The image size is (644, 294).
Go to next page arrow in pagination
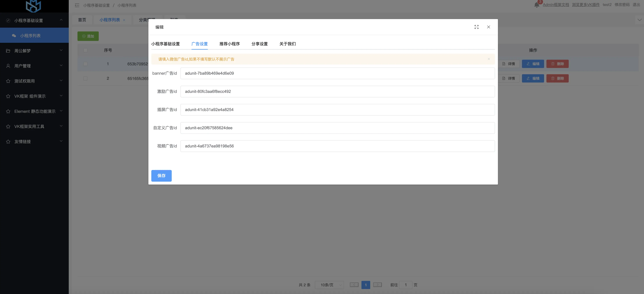tap(377, 285)
